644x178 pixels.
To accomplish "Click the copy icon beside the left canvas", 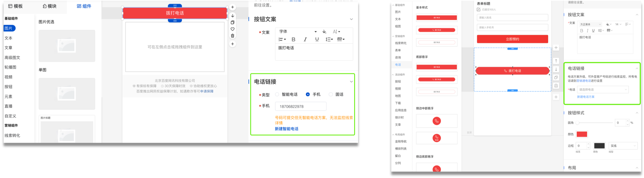I will pyautogui.click(x=233, y=22).
